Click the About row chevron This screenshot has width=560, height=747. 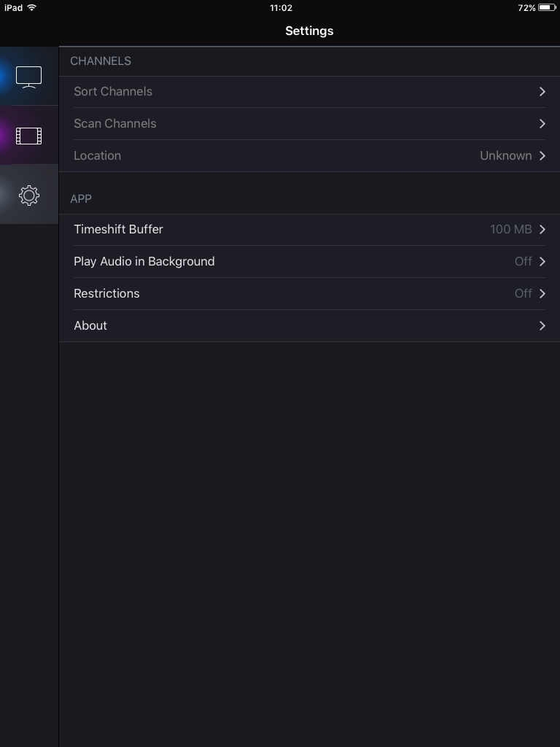542,326
